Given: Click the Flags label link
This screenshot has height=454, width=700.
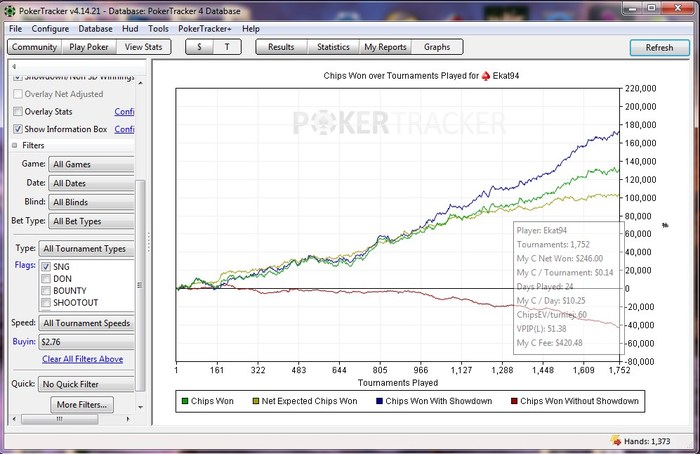Looking at the screenshot, I should tap(25, 265).
